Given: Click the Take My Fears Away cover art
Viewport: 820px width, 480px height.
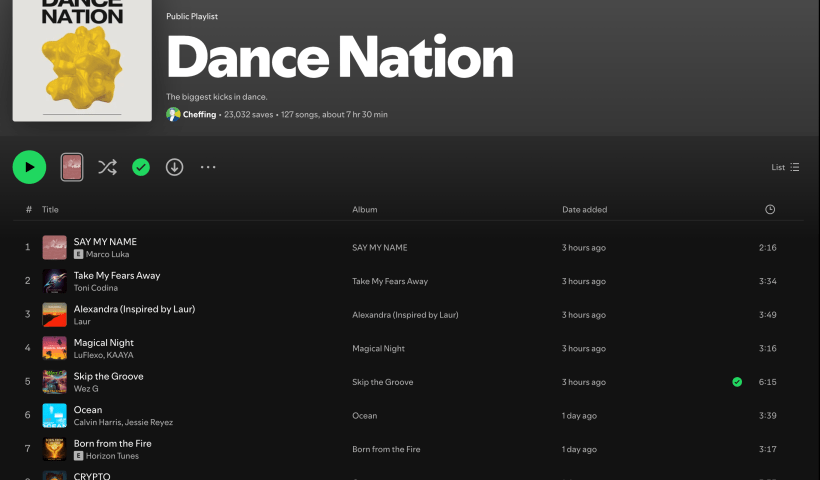Looking at the screenshot, I should click(55, 281).
